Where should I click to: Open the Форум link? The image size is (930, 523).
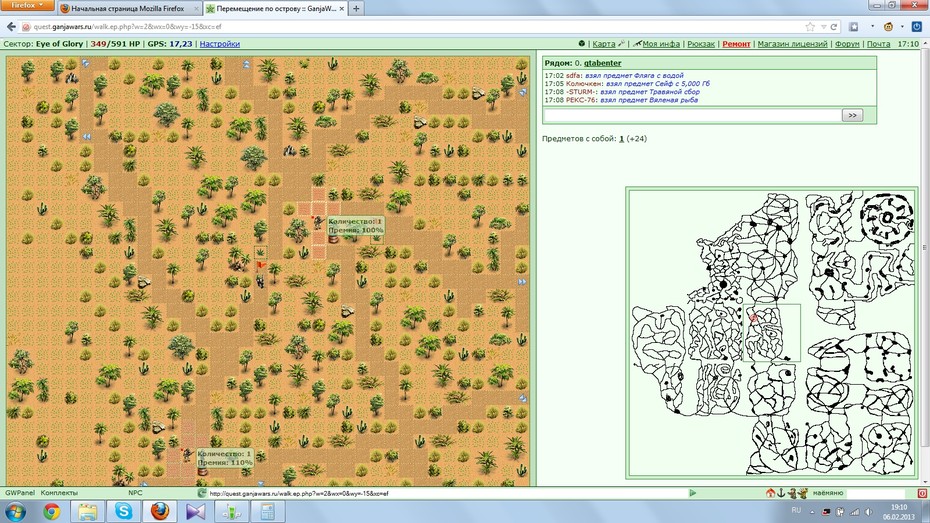point(847,44)
